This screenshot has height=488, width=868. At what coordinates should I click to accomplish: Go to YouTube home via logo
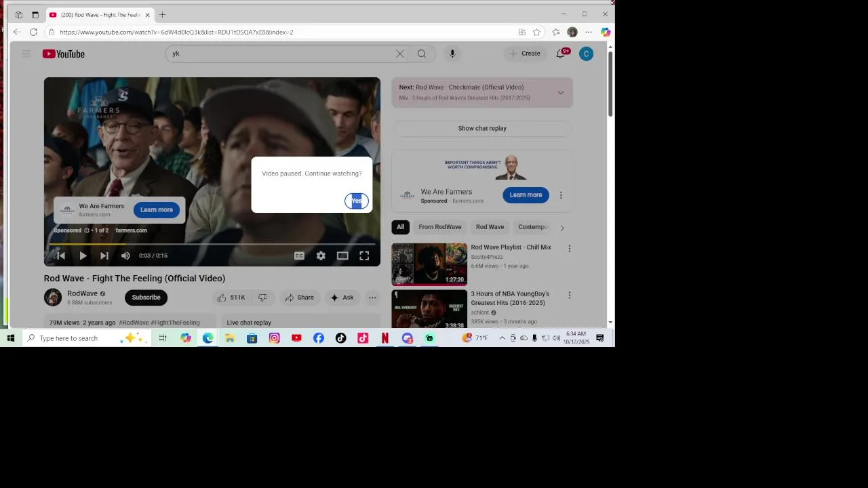tap(64, 54)
